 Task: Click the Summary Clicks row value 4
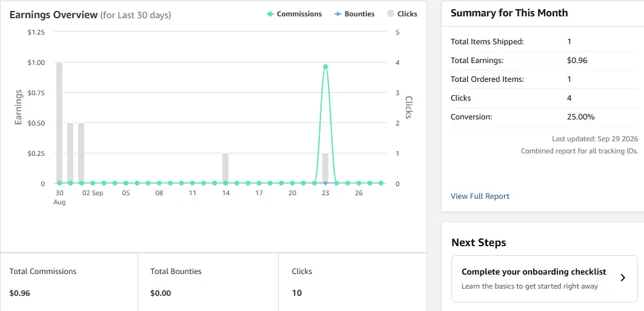coord(569,98)
